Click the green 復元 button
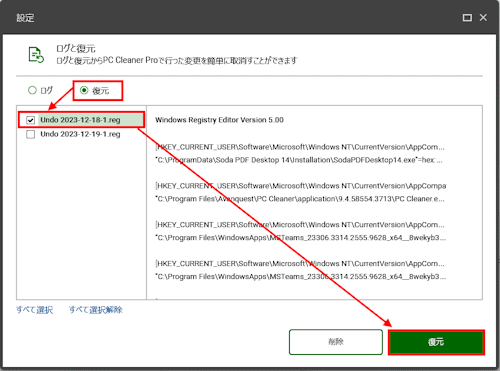The height and width of the screenshot is (371, 500). click(436, 342)
